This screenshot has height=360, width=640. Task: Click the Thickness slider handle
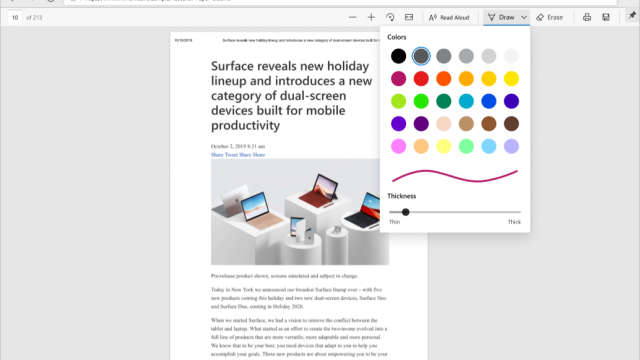click(x=405, y=212)
